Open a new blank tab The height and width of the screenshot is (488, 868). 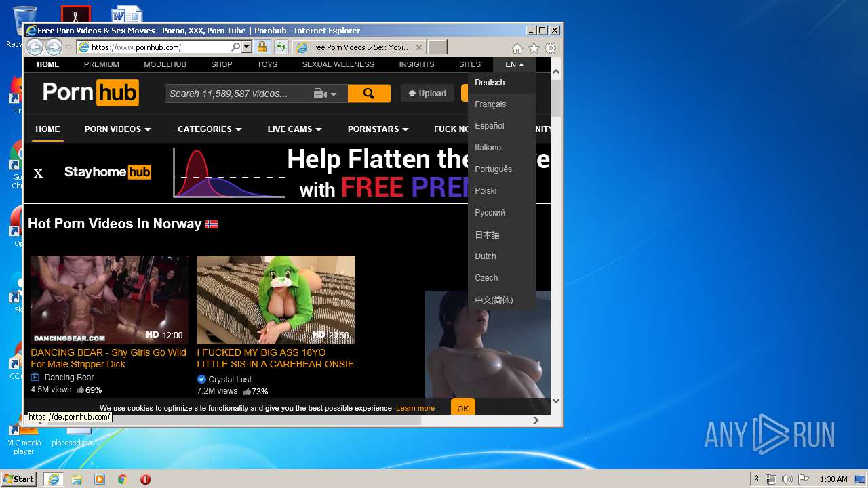[437, 47]
